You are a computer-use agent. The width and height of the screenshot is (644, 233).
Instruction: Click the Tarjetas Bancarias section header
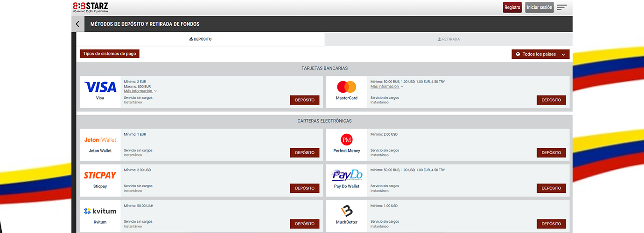[324, 68]
